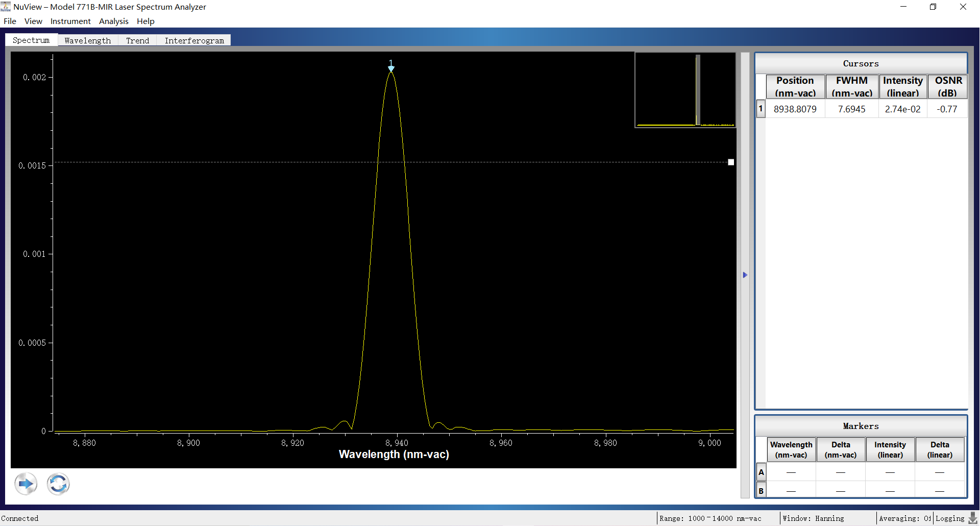This screenshot has height=526, width=980.
Task: Click the NuView application icon in title bar
Action: 6,7
